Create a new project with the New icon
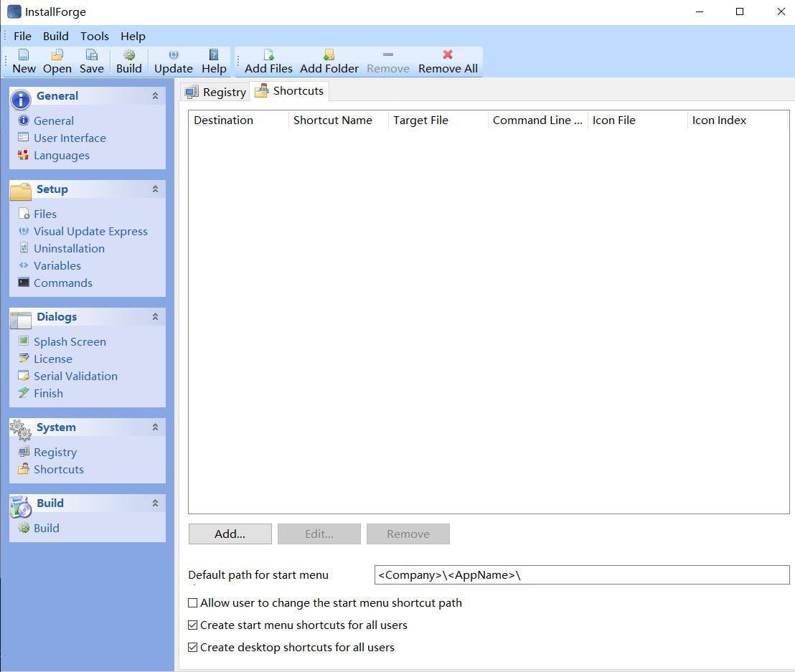795x672 pixels. (24, 61)
